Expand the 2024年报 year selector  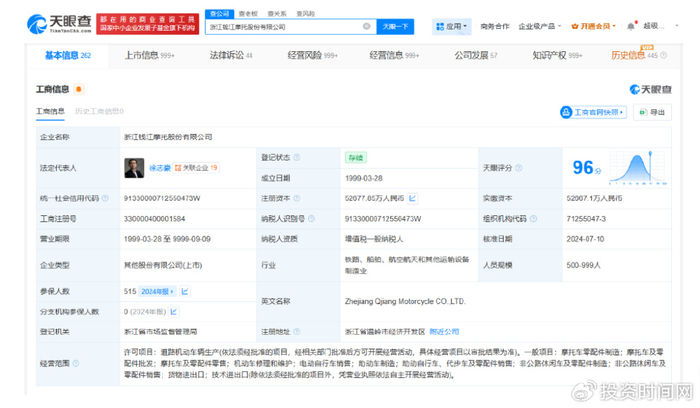(156, 291)
